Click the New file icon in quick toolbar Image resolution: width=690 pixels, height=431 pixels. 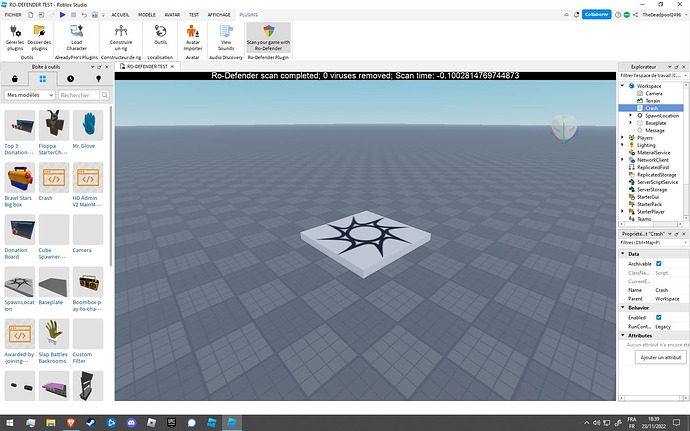coord(30,15)
